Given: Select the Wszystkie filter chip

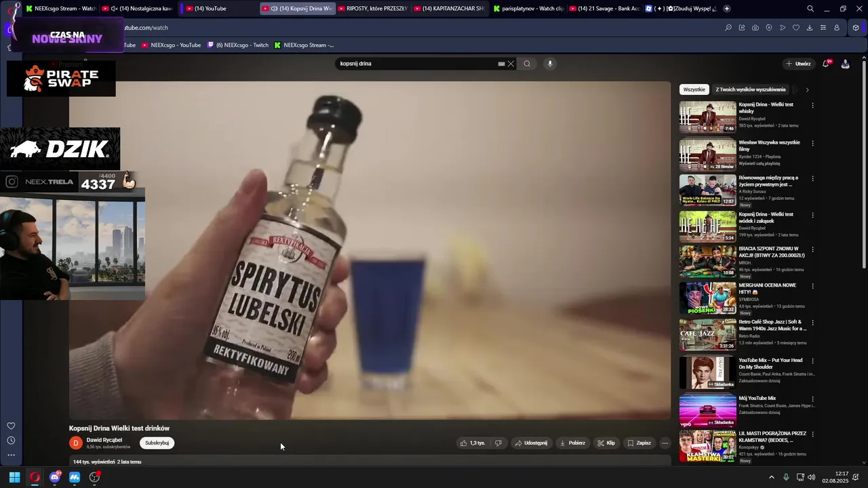Looking at the screenshot, I should [694, 89].
